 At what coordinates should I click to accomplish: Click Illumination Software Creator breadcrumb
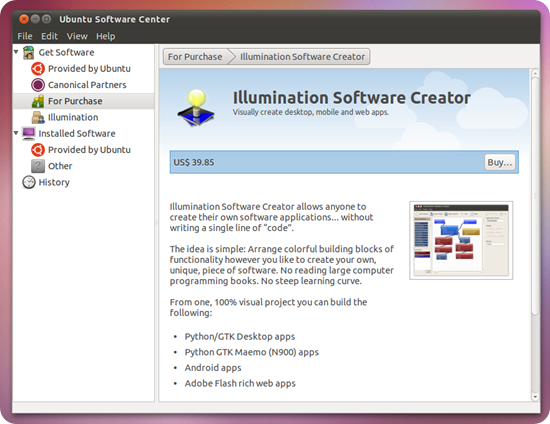[x=302, y=57]
